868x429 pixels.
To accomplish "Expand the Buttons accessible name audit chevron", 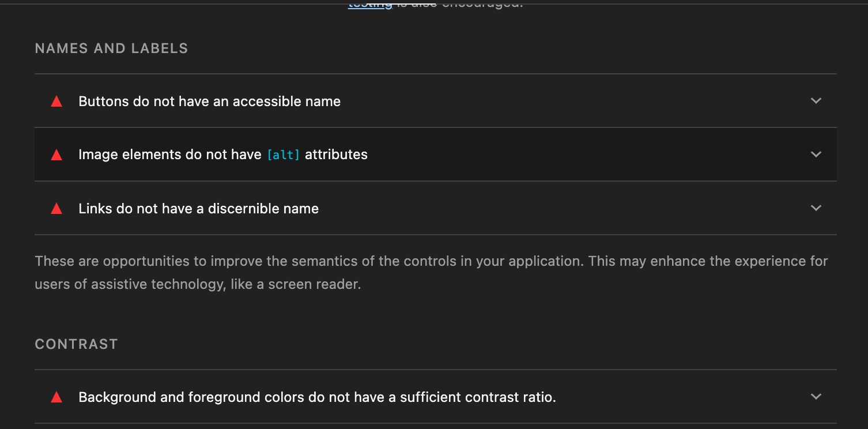I will [x=816, y=101].
